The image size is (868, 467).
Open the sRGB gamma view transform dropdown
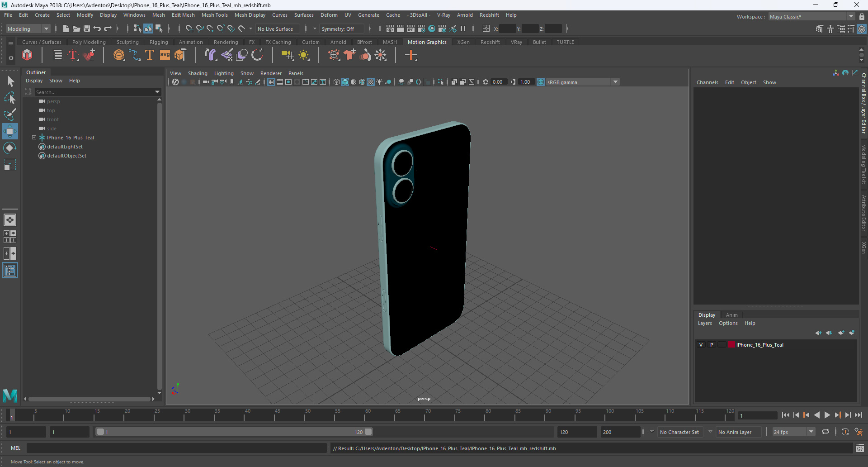click(x=583, y=82)
